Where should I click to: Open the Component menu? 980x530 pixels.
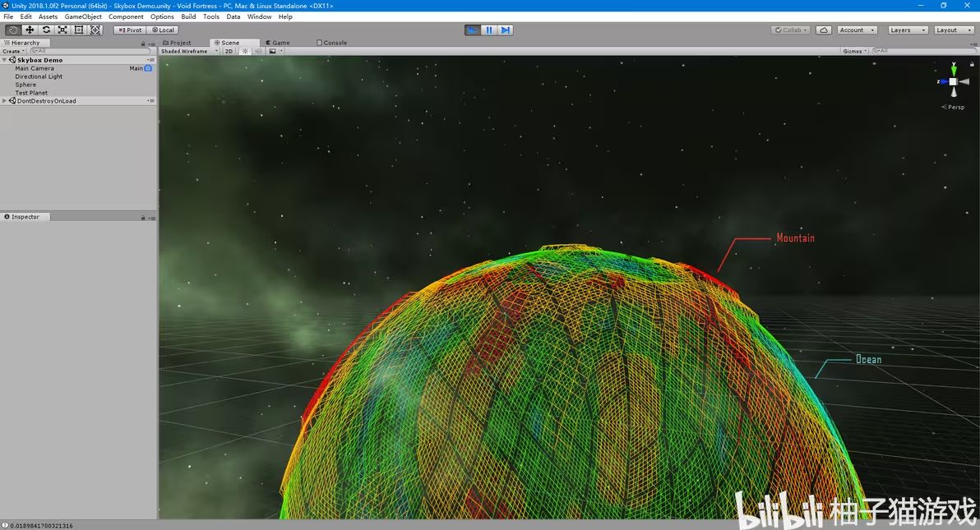126,17
